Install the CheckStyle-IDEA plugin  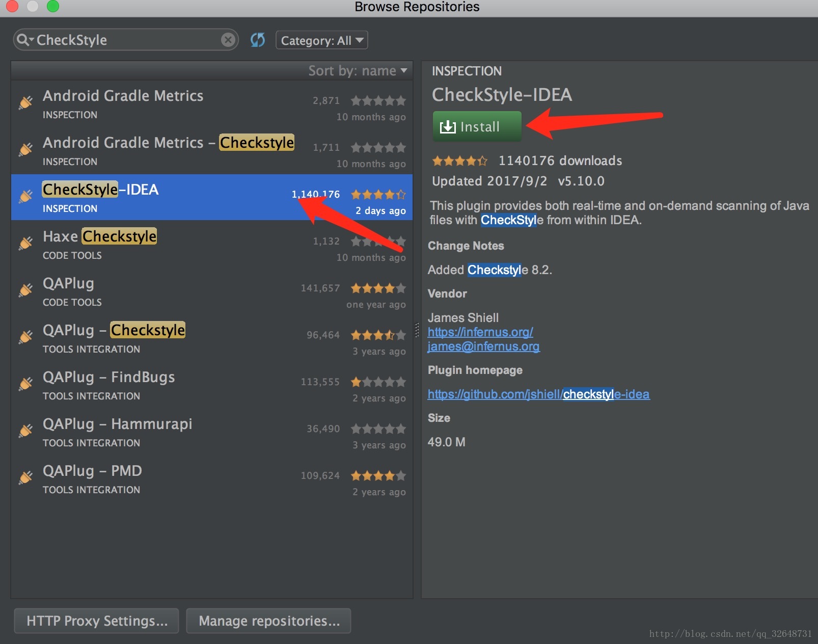pyautogui.click(x=477, y=126)
